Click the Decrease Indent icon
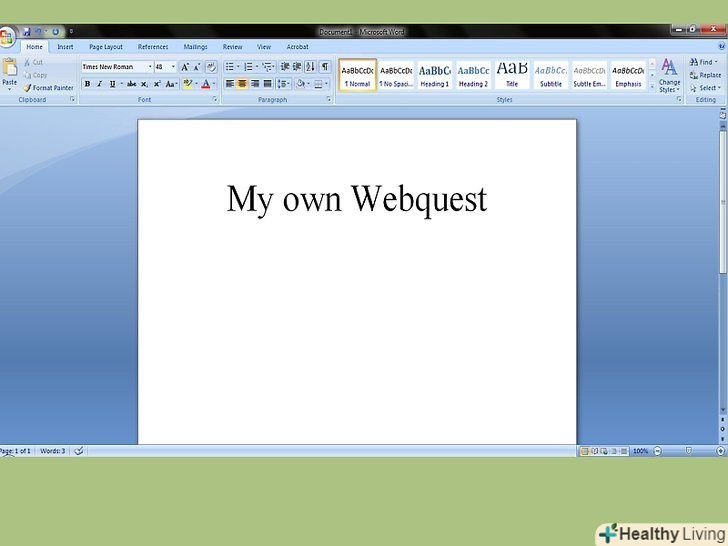The image size is (728, 546). pos(285,67)
